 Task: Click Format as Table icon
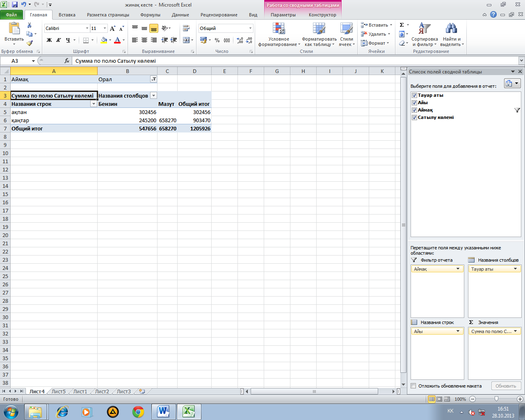tap(319, 29)
